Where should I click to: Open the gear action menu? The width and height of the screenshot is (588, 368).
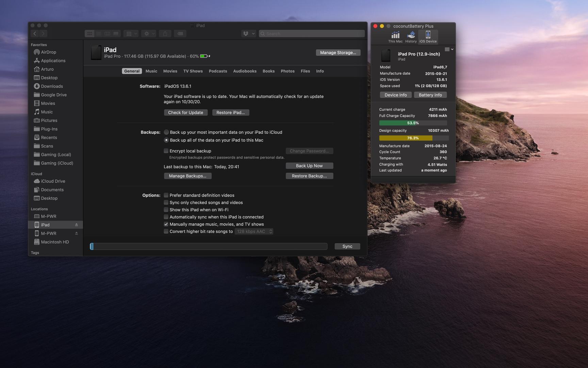click(x=149, y=33)
